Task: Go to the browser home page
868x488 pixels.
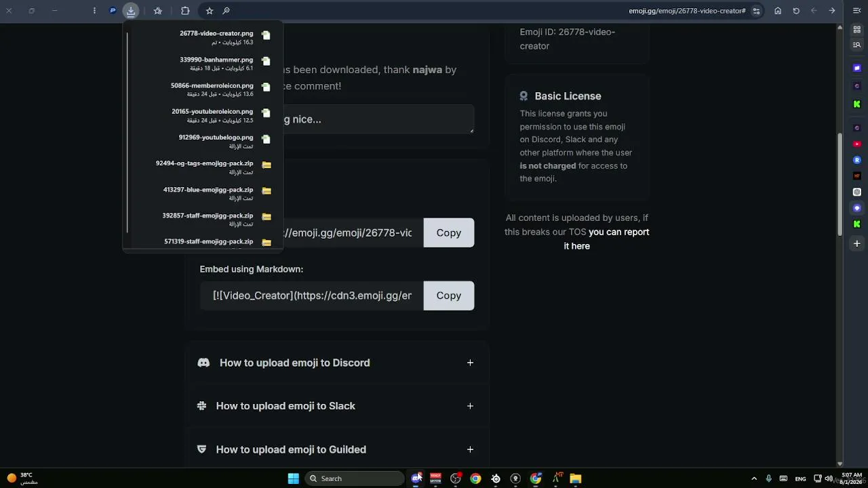Action: click(778, 11)
